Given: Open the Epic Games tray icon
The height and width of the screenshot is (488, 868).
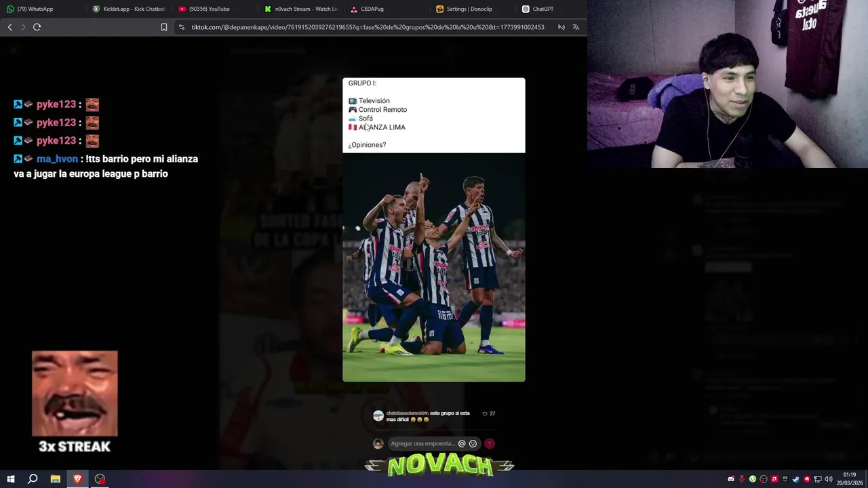Looking at the screenshot, I should 785,479.
